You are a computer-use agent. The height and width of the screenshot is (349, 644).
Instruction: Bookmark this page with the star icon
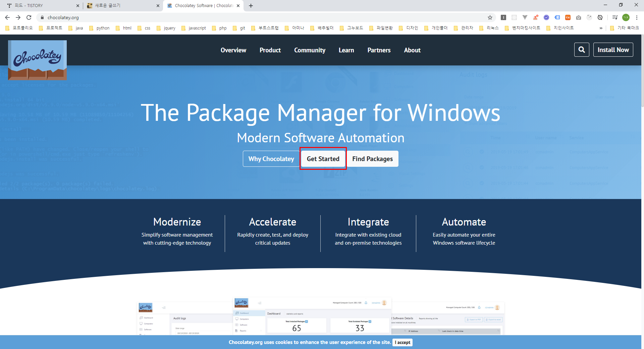pos(490,17)
